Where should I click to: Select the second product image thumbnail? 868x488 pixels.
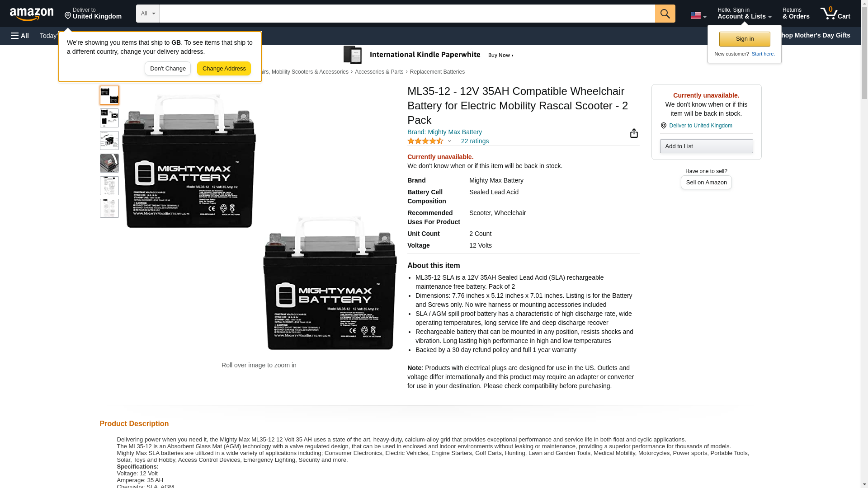(x=109, y=118)
